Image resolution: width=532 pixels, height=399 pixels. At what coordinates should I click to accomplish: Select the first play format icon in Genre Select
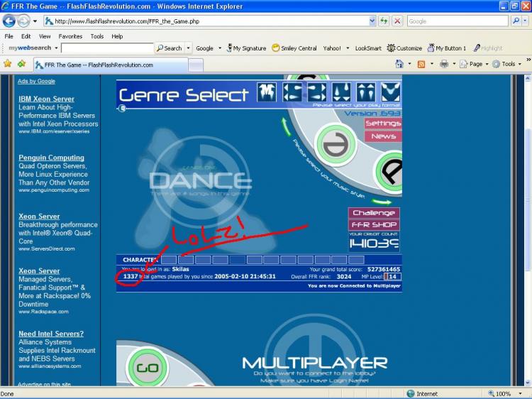coord(267,92)
